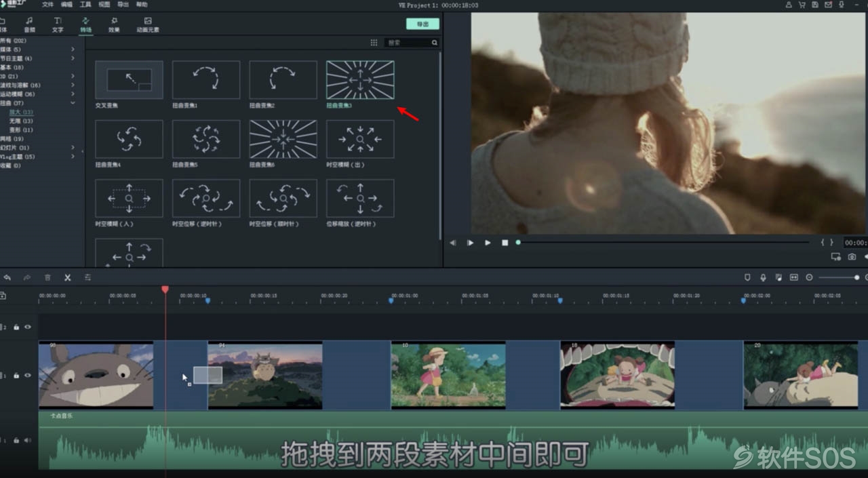
Task: Expand the 3D (21) category
Action: pos(73,76)
